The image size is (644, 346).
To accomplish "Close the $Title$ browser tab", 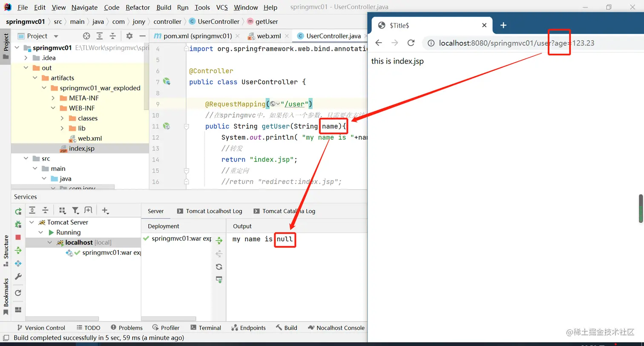I will tap(484, 25).
